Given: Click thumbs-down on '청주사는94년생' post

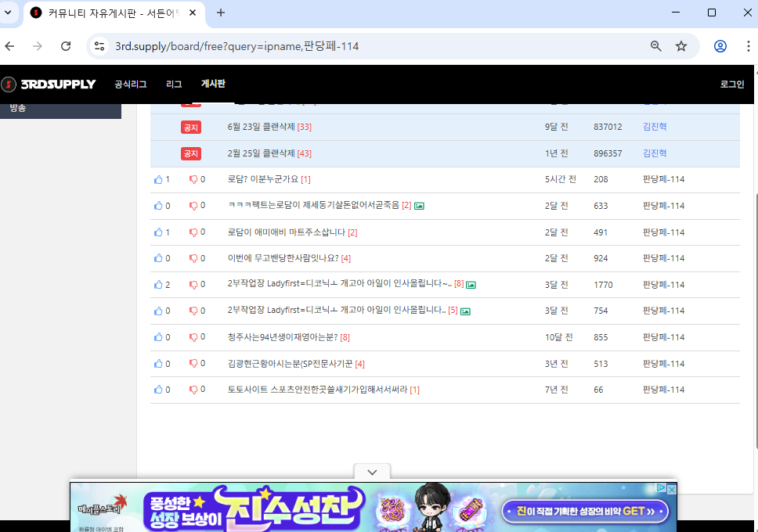Looking at the screenshot, I should [193, 337].
